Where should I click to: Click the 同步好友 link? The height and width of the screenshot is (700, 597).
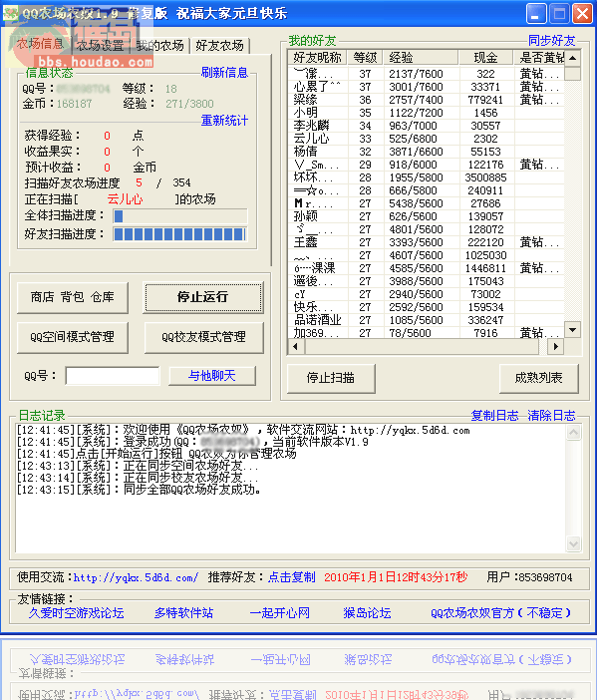551,41
